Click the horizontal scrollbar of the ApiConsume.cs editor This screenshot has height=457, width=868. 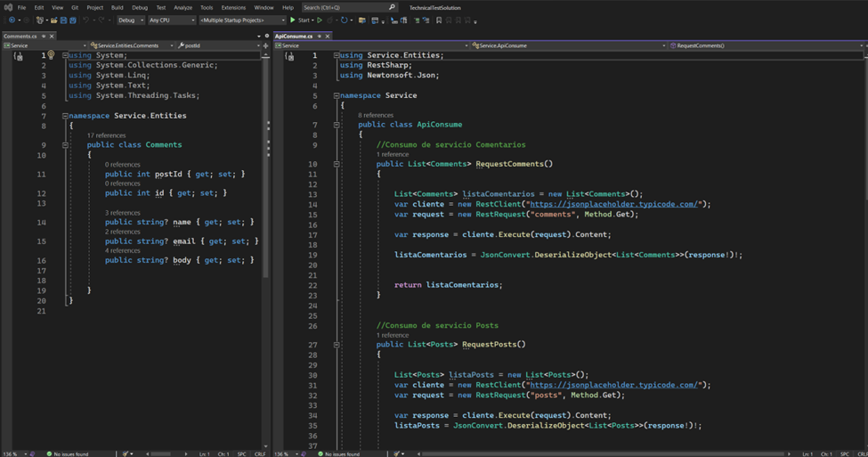click(604, 453)
